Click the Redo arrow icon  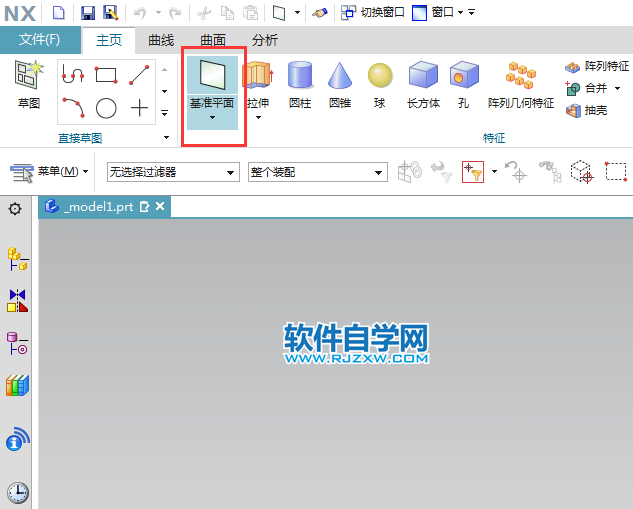pyautogui.click(x=175, y=13)
